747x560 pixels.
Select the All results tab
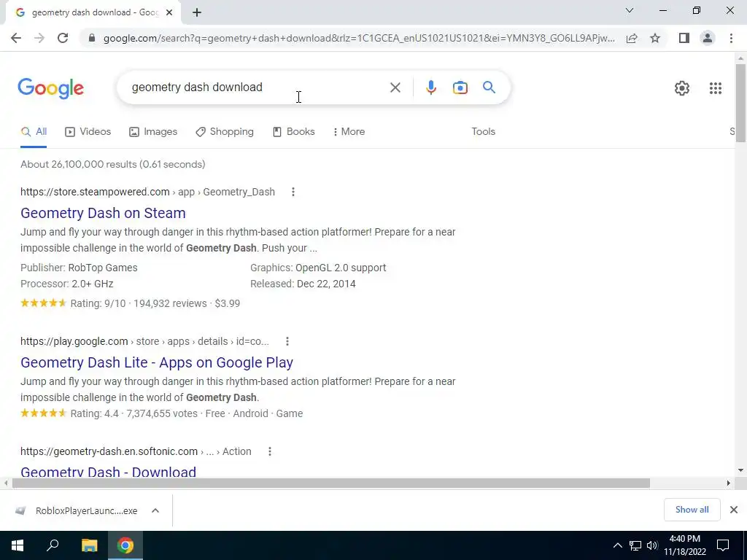pos(34,132)
